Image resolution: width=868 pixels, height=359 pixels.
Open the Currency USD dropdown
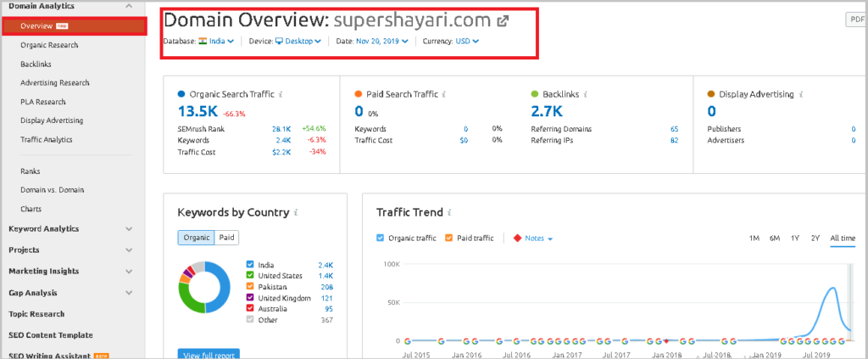[467, 41]
